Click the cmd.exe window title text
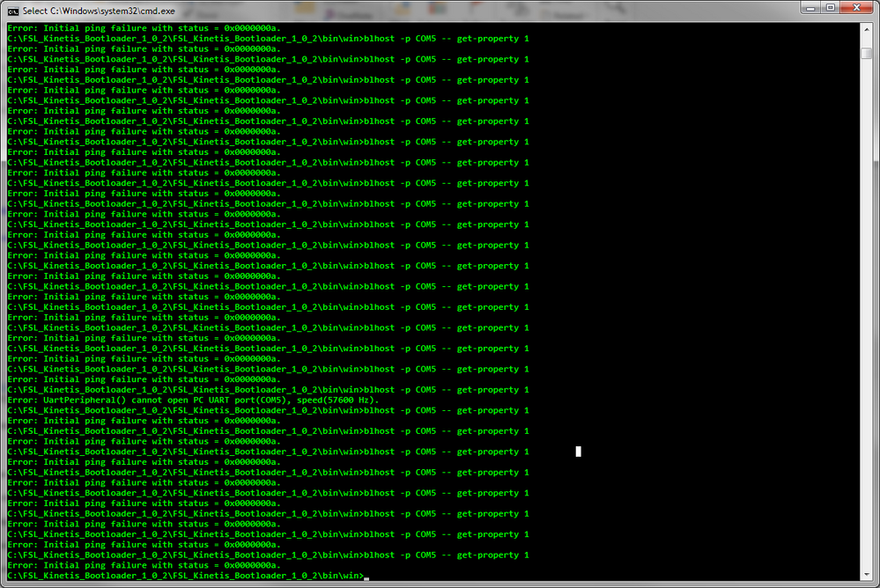880x588 pixels. (x=99, y=11)
